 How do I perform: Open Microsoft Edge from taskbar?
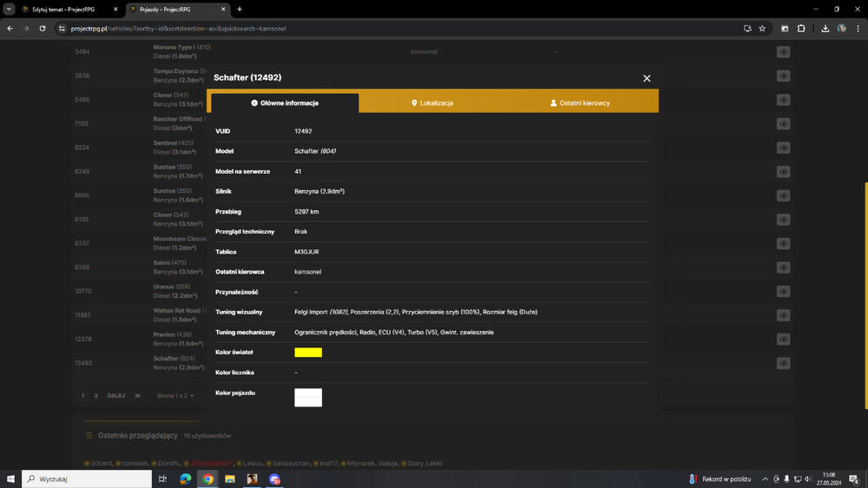pos(186,478)
